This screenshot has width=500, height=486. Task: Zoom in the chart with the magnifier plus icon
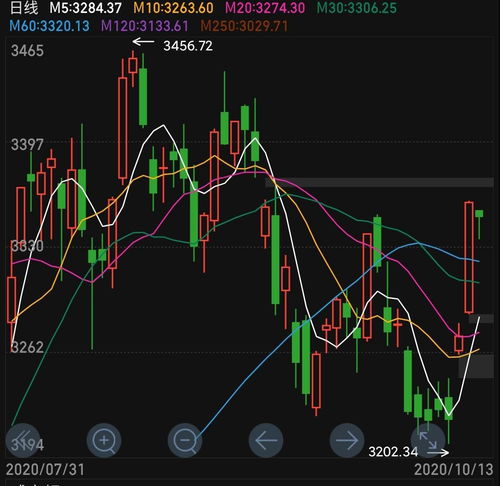point(104,440)
